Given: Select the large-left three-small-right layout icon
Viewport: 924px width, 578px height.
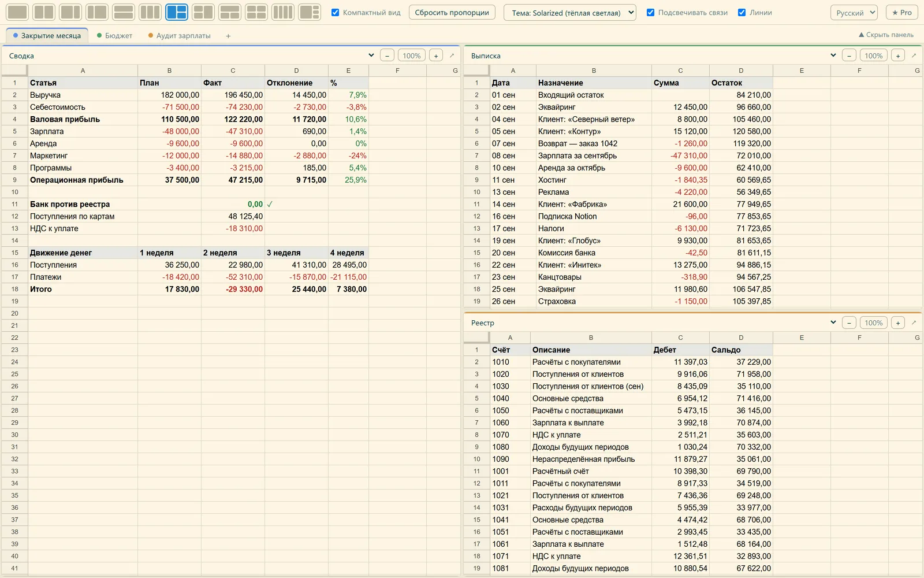Looking at the screenshot, I should pyautogui.click(x=310, y=12).
